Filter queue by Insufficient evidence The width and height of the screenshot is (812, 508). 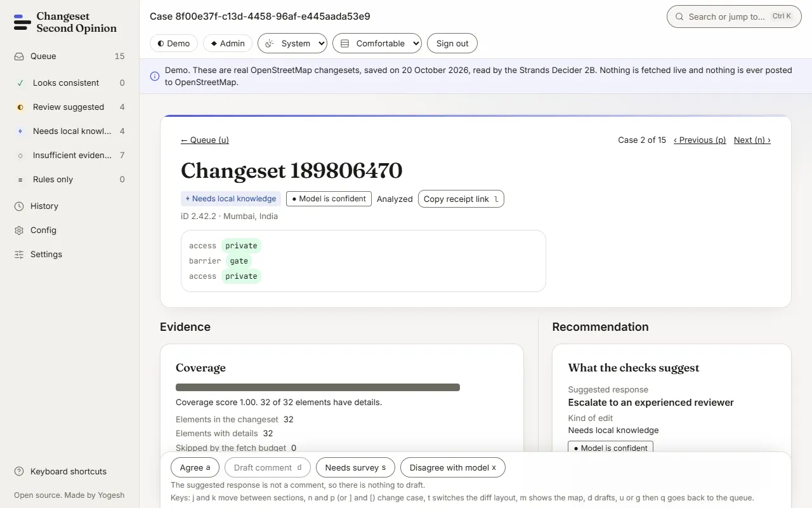click(x=69, y=155)
